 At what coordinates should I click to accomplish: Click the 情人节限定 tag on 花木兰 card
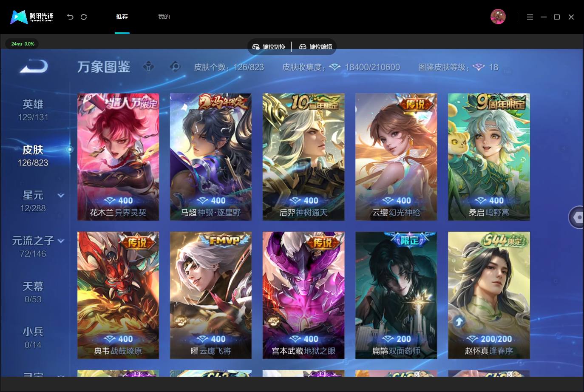pos(132,102)
